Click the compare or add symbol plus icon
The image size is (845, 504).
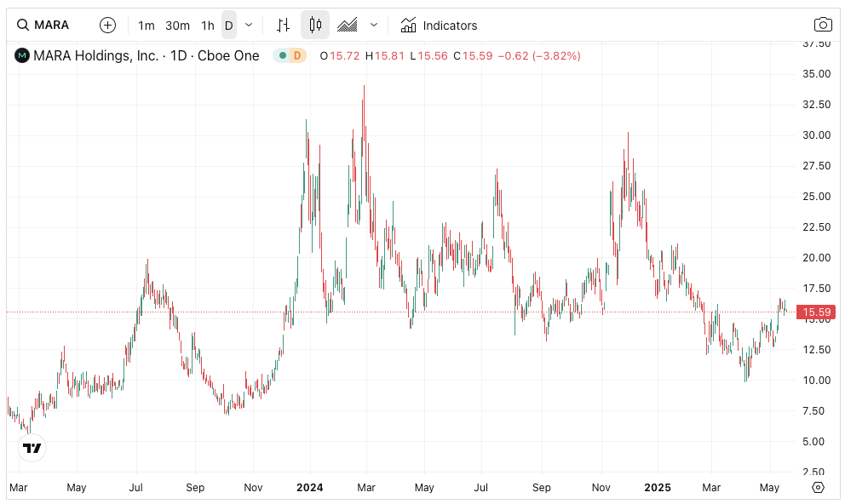(x=108, y=26)
